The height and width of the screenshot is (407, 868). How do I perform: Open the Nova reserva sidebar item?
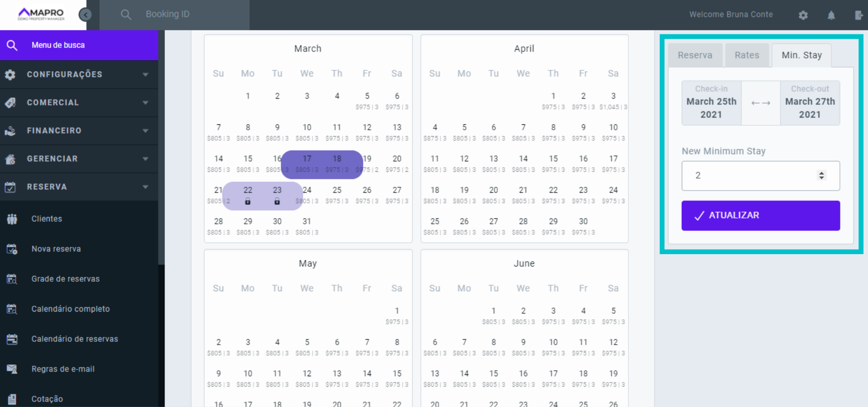56,249
